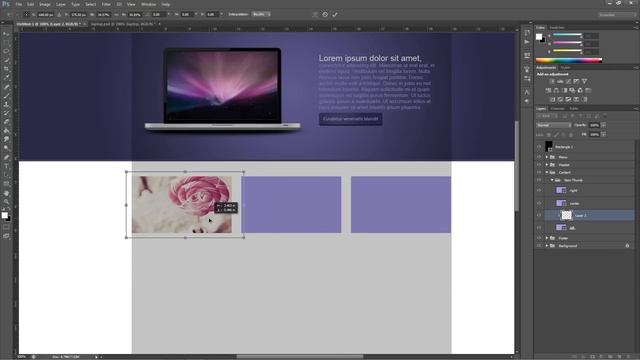Cancel the transform with the cancel icon
640x360 pixels.
[325, 14]
